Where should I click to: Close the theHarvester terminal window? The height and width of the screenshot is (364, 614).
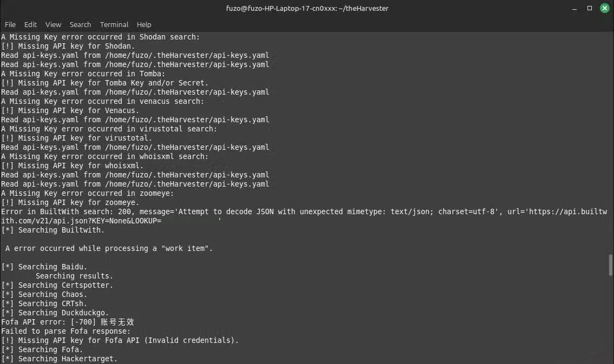[604, 8]
